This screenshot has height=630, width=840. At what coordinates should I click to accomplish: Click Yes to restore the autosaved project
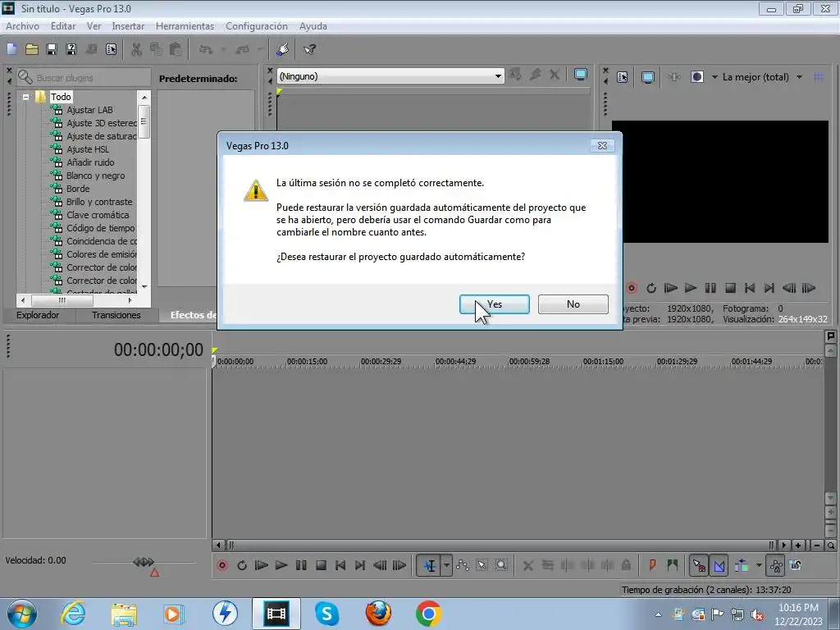point(494,304)
